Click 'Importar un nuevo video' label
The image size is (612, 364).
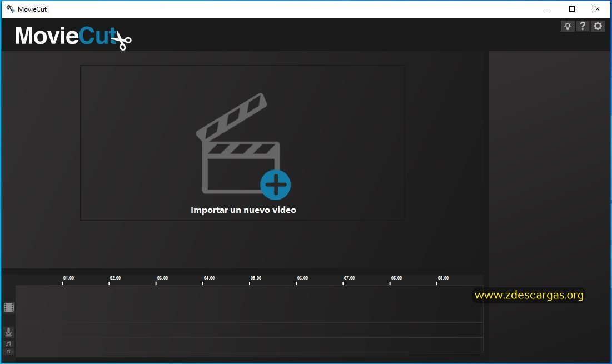point(243,210)
